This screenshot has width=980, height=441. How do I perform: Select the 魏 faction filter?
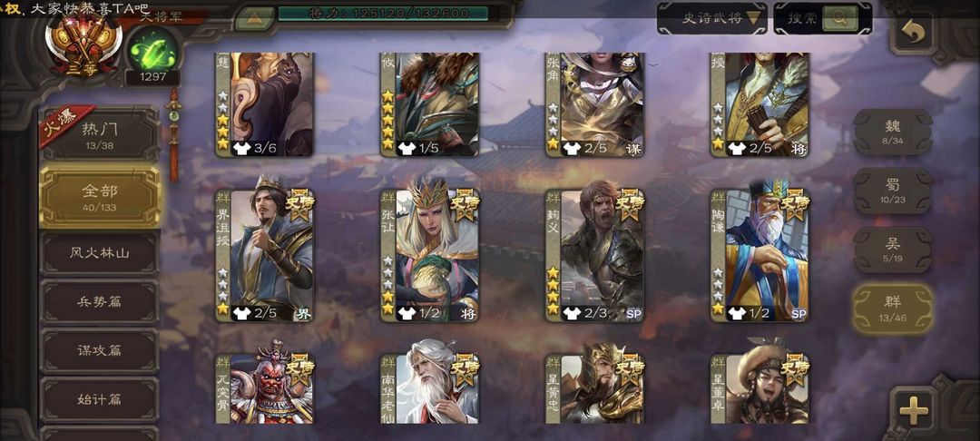(893, 132)
